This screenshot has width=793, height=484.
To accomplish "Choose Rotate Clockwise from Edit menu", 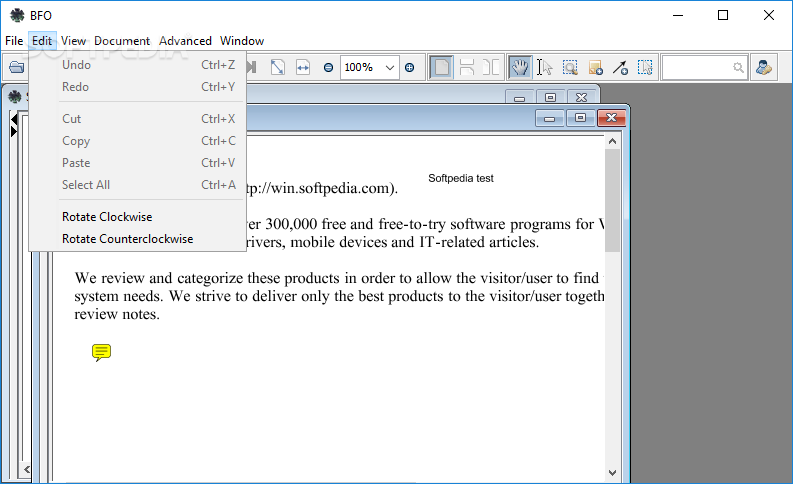I will (x=138, y=217).
